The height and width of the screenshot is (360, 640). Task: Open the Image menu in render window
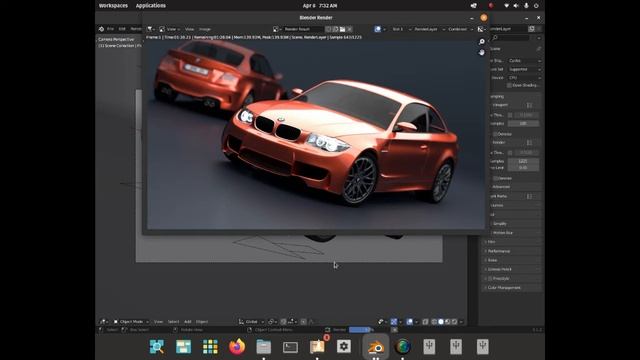(205, 29)
